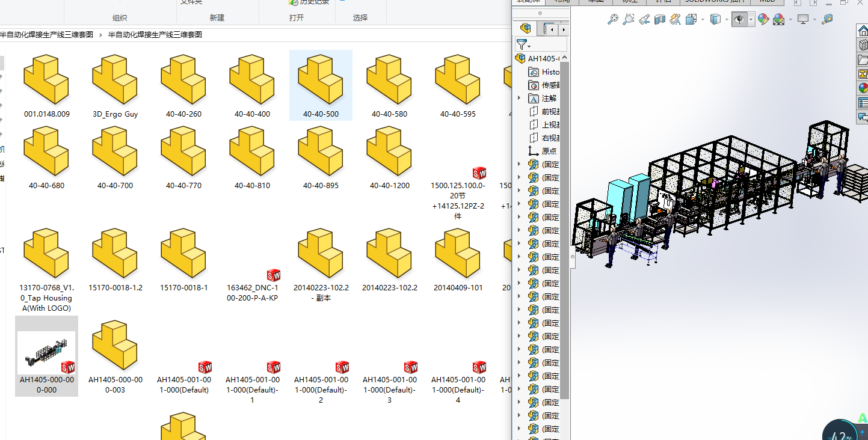
Task: Expand the 注解 folder in feature tree
Action: [519, 98]
